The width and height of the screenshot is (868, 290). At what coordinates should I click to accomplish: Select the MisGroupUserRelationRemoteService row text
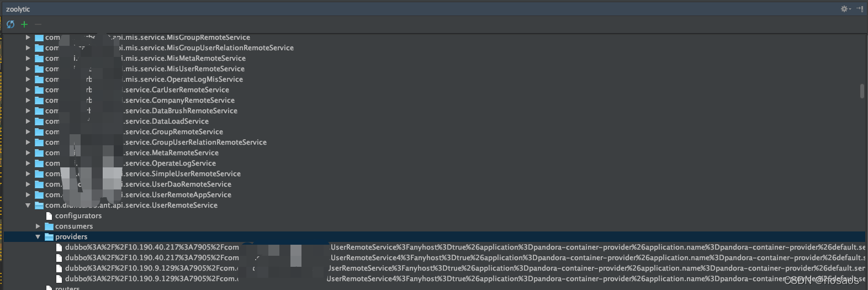(170, 48)
